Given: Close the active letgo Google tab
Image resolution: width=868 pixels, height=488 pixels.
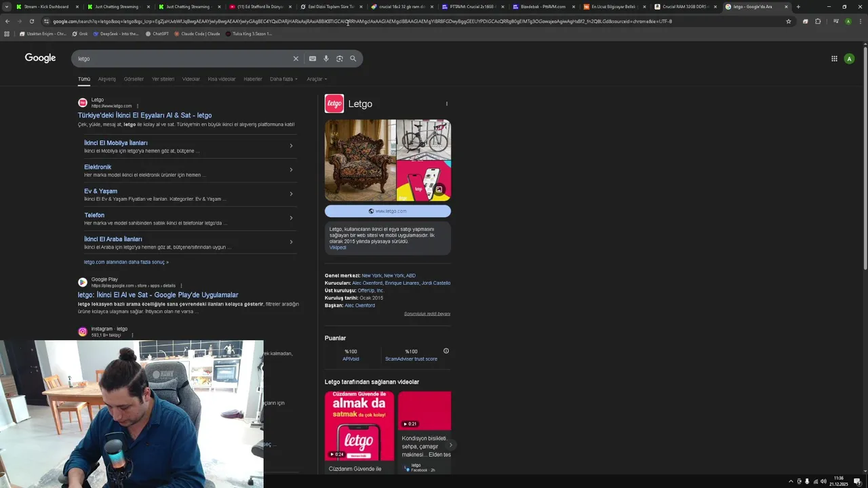Looking at the screenshot, I should 787,7.
